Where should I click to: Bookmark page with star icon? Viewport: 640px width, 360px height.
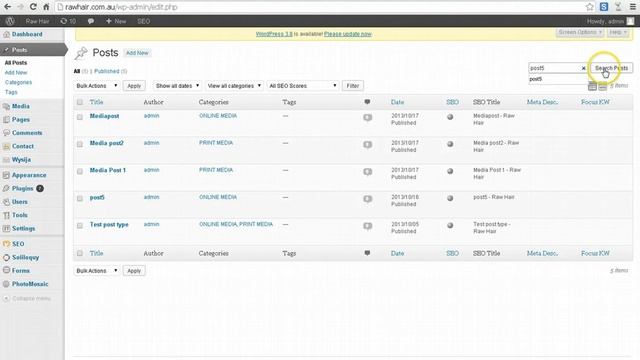point(589,7)
